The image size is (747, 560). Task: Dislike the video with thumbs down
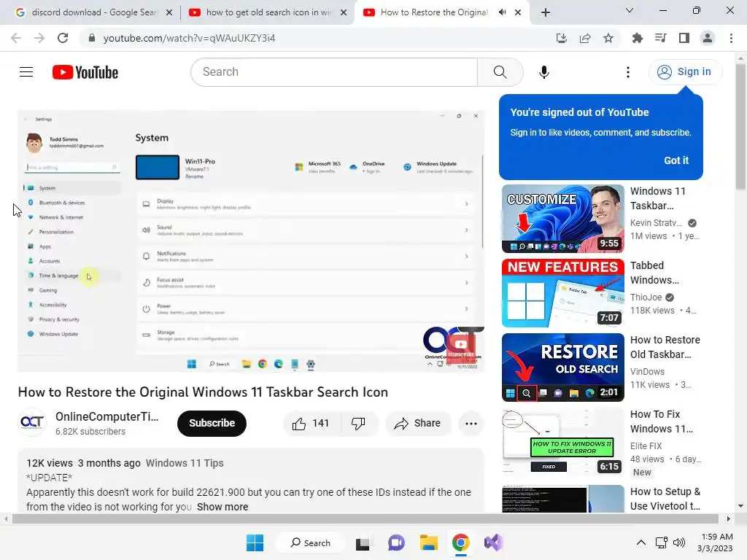point(359,424)
